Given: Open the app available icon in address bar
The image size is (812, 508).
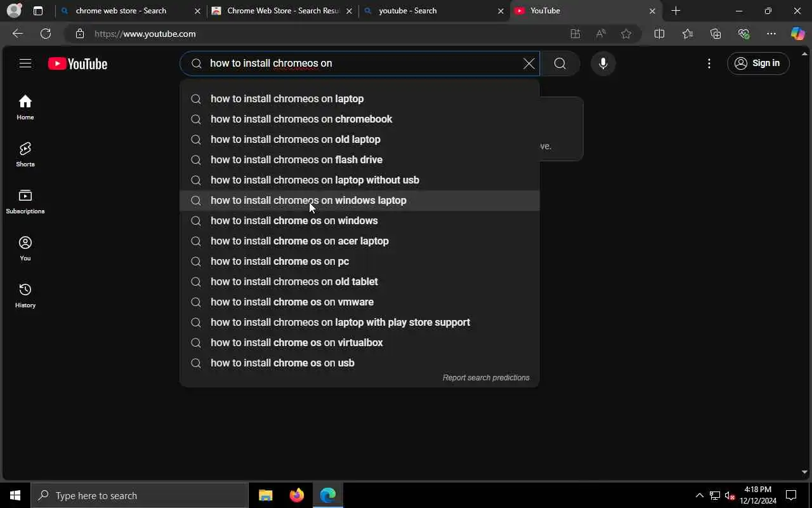Looking at the screenshot, I should tap(575, 34).
